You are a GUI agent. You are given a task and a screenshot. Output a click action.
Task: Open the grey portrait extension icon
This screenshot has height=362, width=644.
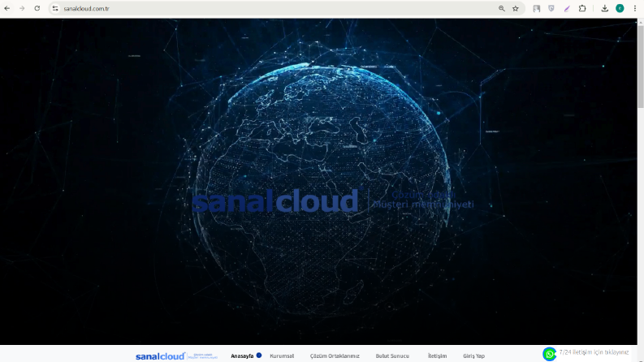(536, 8)
